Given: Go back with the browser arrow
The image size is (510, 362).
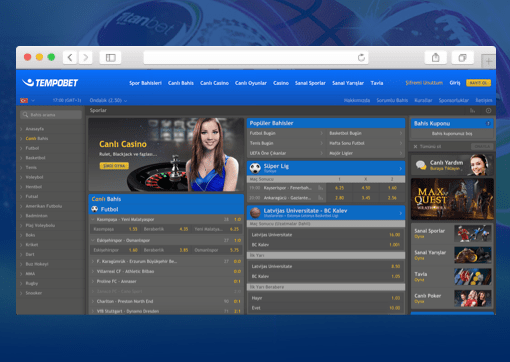Looking at the screenshot, I should [x=70, y=58].
